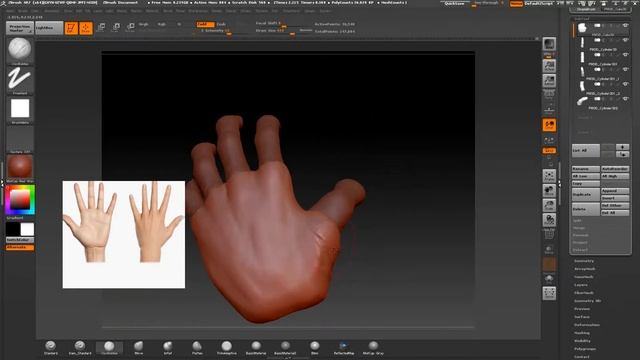Toggle Draw mode button
Image resolution: width=640 pixels, height=360 pixels.
coord(86,28)
